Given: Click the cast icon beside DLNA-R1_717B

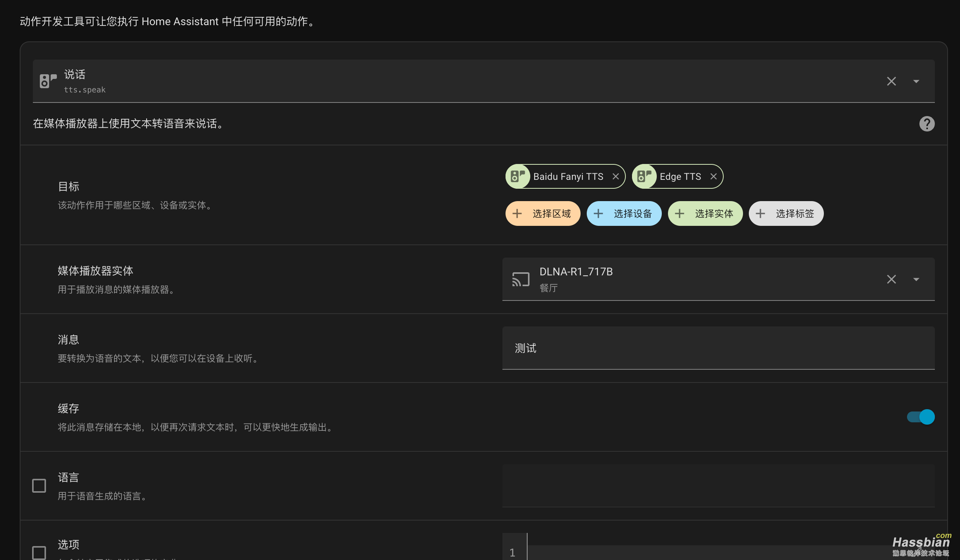Looking at the screenshot, I should pyautogui.click(x=521, y=279).
